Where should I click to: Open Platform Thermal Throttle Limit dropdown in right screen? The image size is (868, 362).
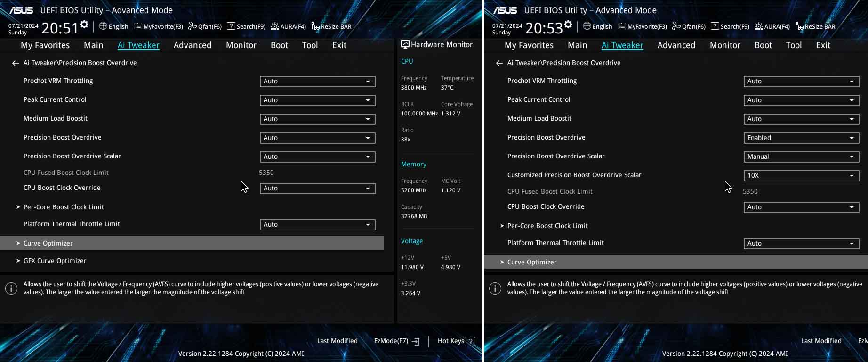(801, 243)
